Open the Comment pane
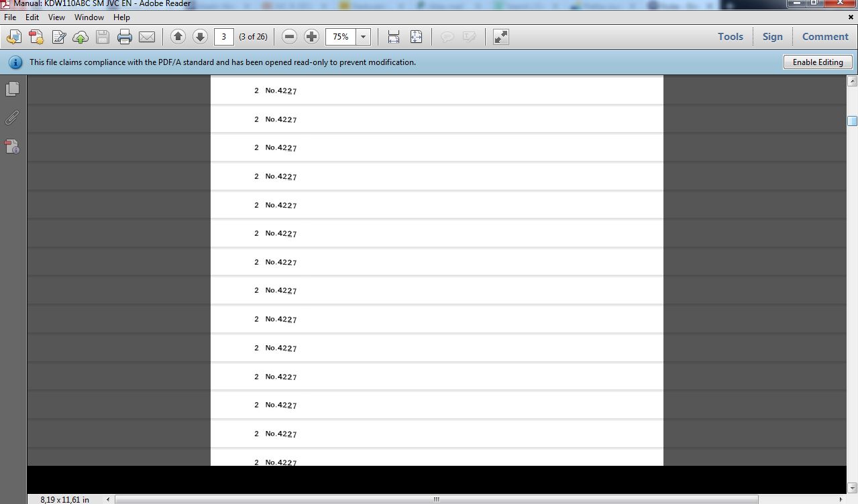The height and width of the screenshot is (504, 858). 825,37
